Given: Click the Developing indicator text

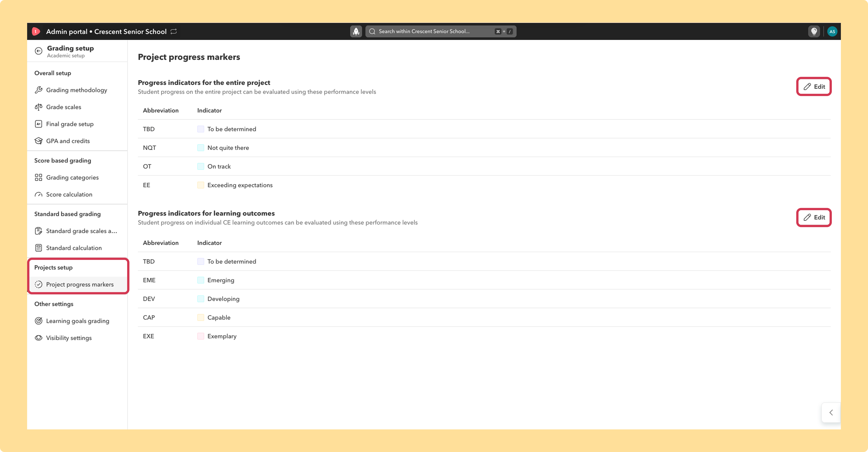Looking at the screenshot, I should (223, 299).
